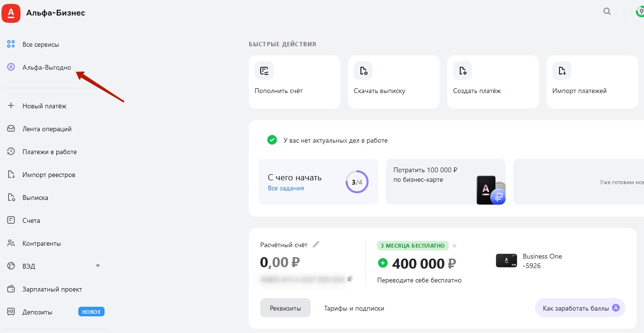644x333 pixels.
Task: Open Пополнить счёт quick action
Action: click(294, 82)
